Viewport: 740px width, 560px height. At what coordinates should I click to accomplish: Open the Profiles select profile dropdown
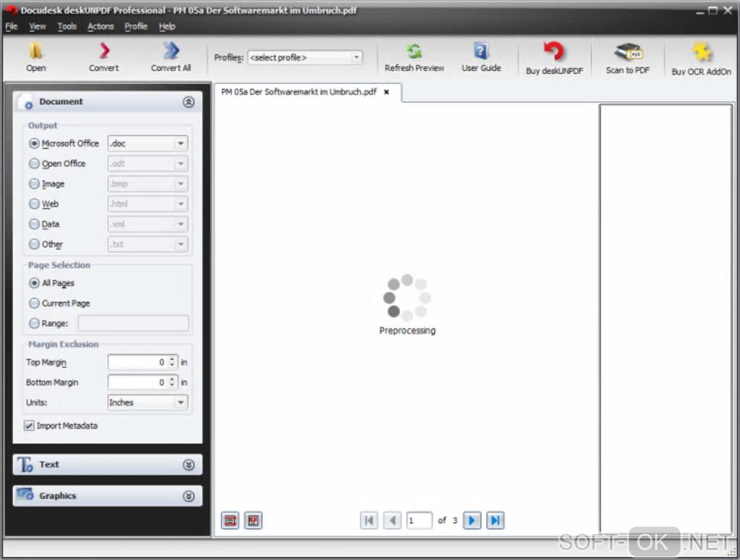305,57
